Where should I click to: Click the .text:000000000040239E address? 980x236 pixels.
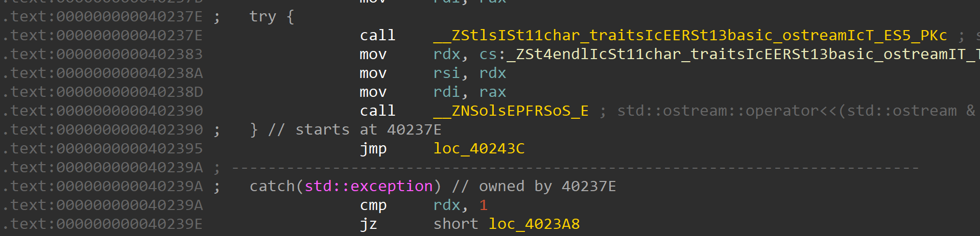pyautogui.click(x=102, y=224)
